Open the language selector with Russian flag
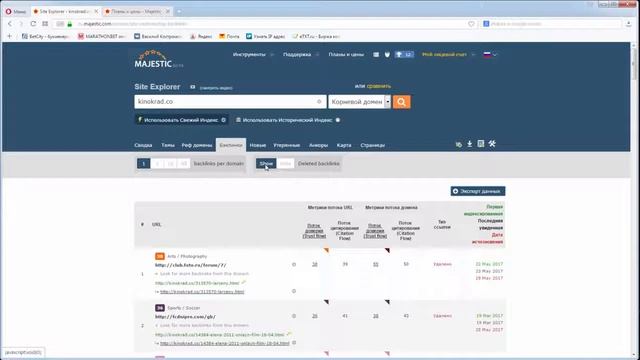Image resolution: width=640 pixels, height=360 pixels. coord(490,54)
